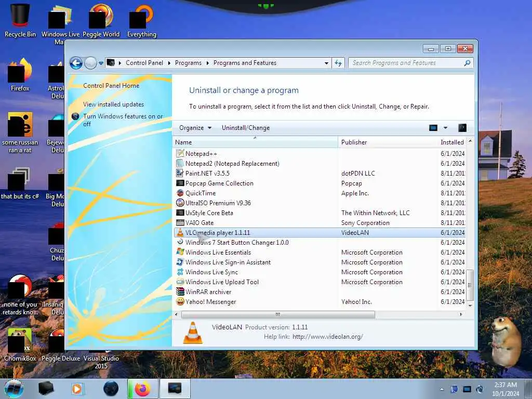Click Apple Inc. publisher cell
Screen dimensions: 532x399
coord(355,193)
